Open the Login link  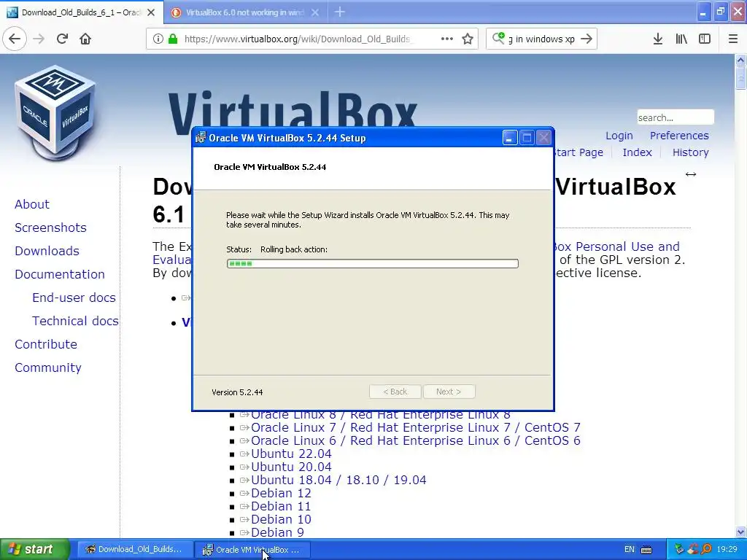619,136
